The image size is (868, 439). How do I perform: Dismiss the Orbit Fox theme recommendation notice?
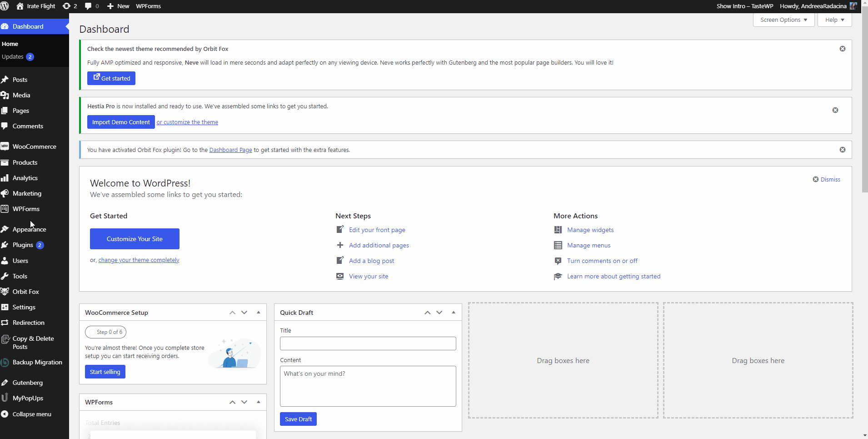842,49
